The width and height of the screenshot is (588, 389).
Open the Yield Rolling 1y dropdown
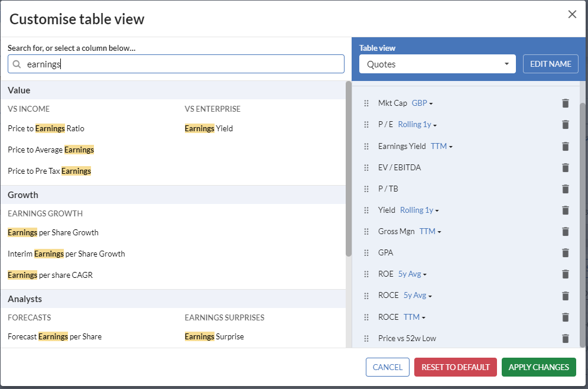pos(419,210)
